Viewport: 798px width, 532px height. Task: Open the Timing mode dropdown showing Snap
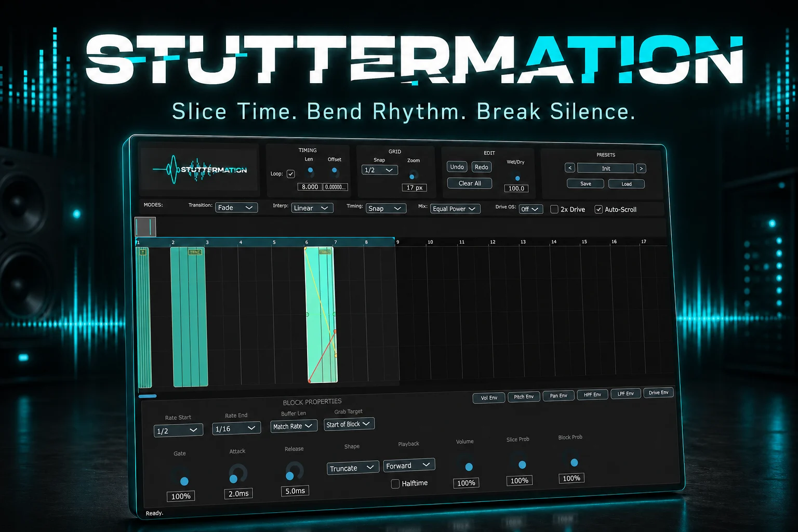pos(386,208)
